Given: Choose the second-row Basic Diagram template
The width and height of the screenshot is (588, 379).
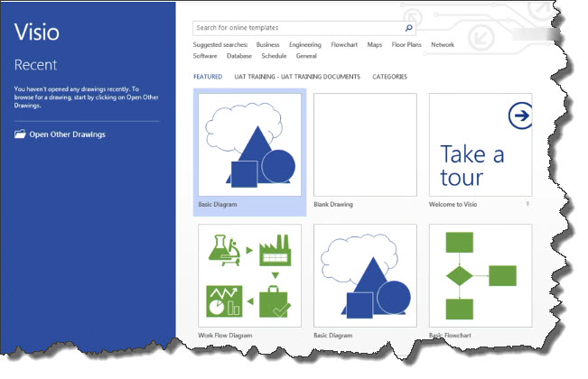Looking at the screenshot, I should (365, 275).
